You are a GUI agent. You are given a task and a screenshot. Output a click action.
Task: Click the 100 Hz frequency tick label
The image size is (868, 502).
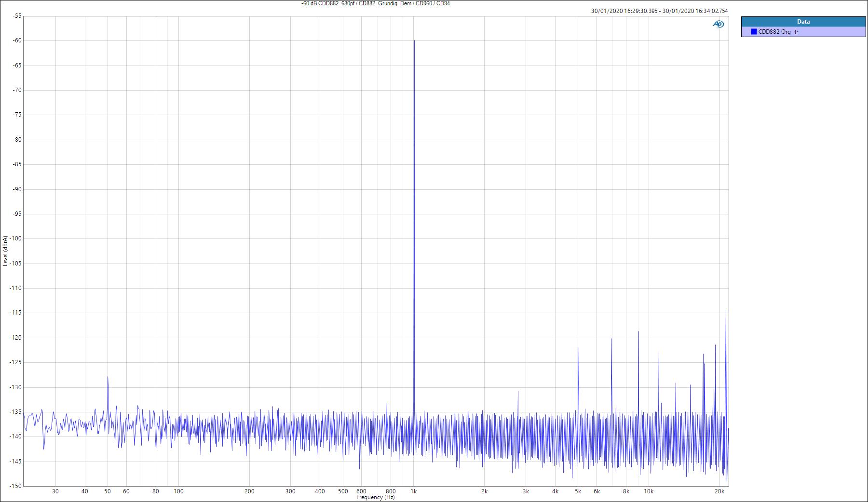tap(178, 491)
